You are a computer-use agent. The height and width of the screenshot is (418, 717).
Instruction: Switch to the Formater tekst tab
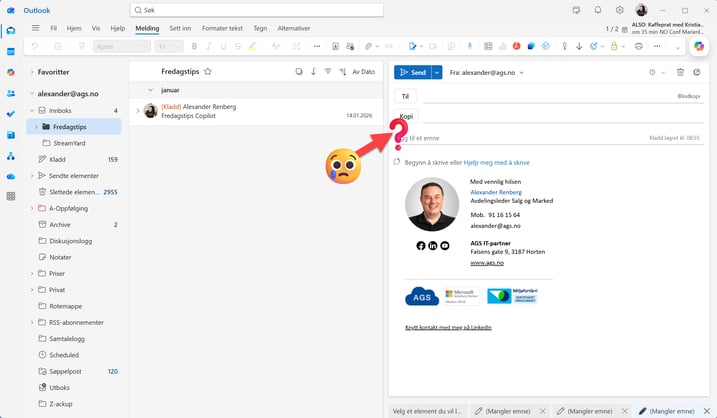222,28
